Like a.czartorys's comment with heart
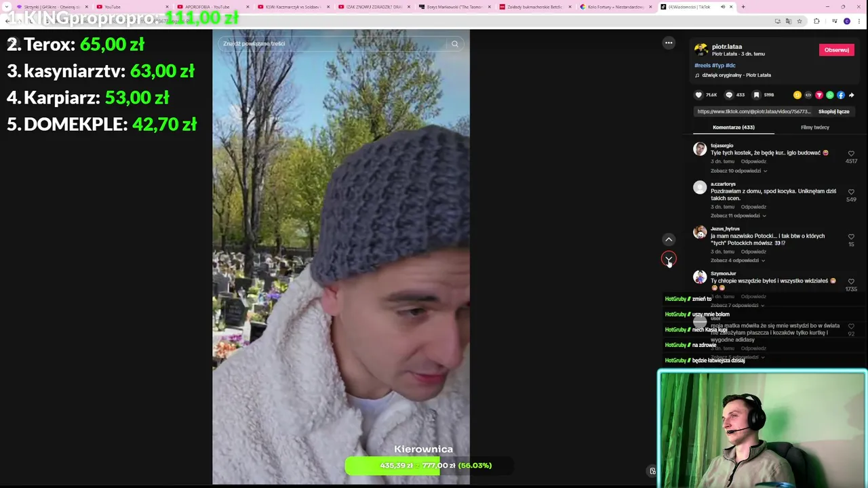Viewport: 868px width, 488px height. click(851, 192)
